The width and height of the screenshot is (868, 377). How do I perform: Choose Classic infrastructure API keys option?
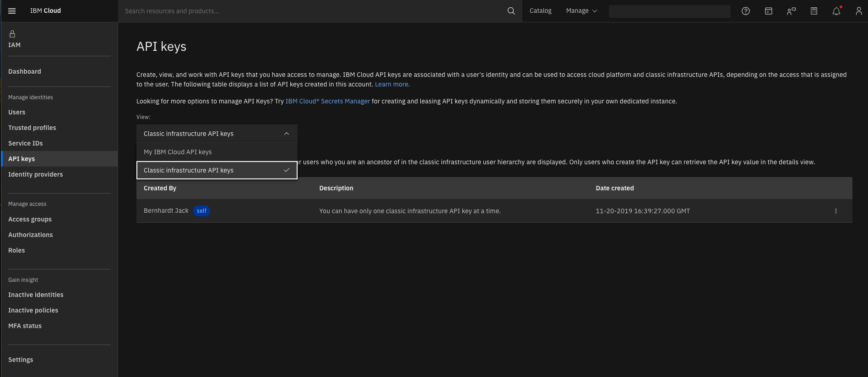(x=217, y=170)
